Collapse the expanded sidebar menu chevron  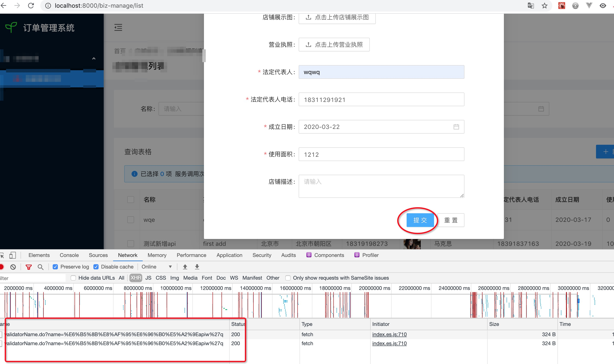[93, 58]
